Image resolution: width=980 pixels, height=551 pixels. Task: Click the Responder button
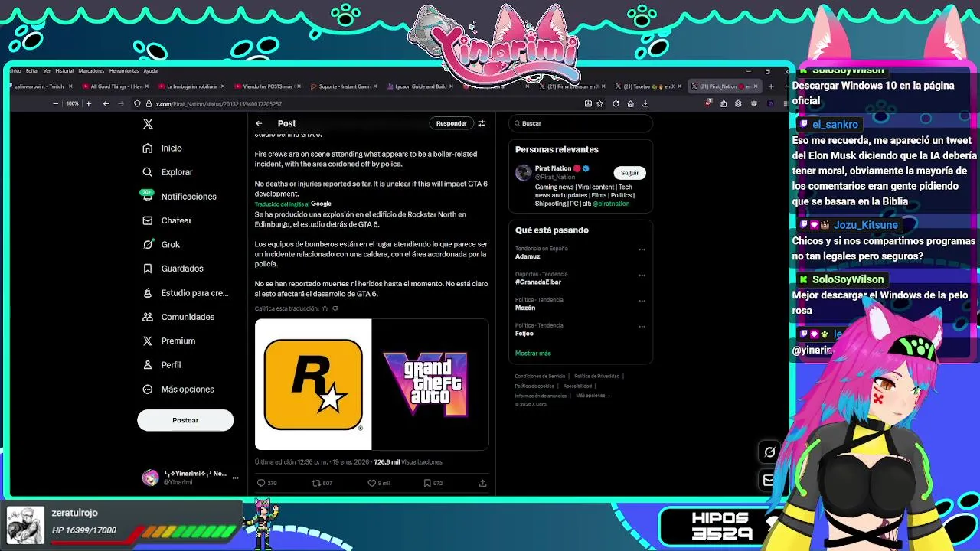(x=451, y=123)
